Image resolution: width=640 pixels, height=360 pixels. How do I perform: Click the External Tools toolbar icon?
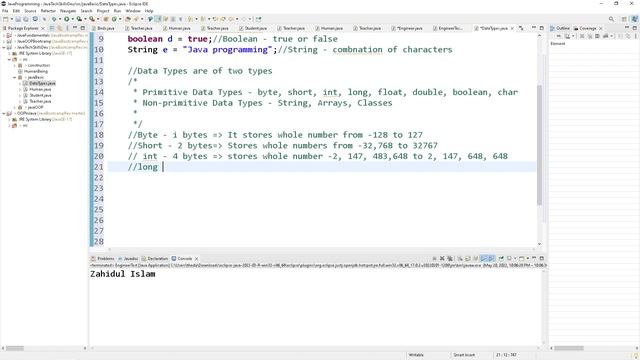[x=92, y=19]
